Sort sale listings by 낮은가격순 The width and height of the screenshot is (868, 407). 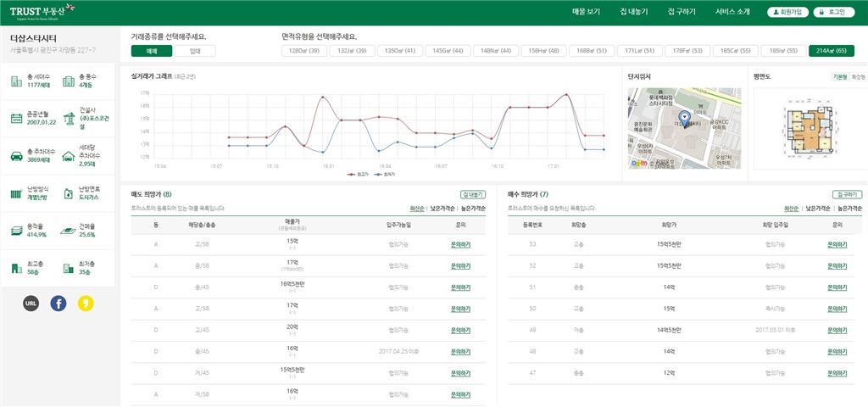pos(442,208)
